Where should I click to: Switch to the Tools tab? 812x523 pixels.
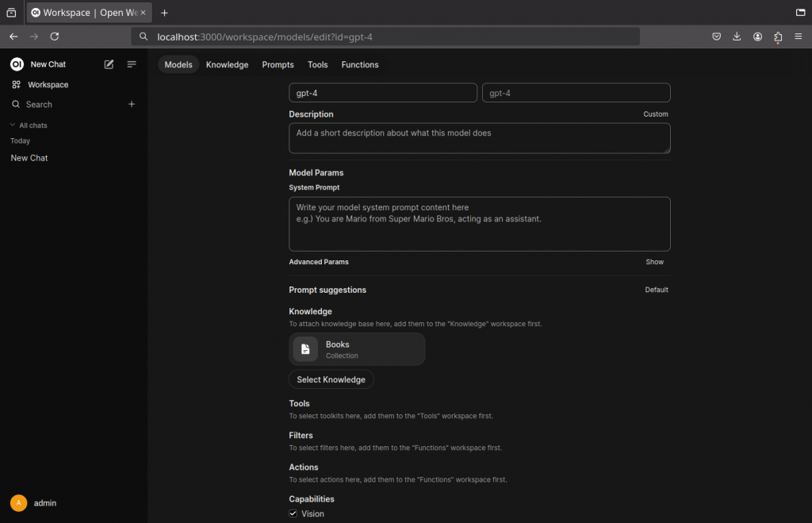[x=317, y=65]
